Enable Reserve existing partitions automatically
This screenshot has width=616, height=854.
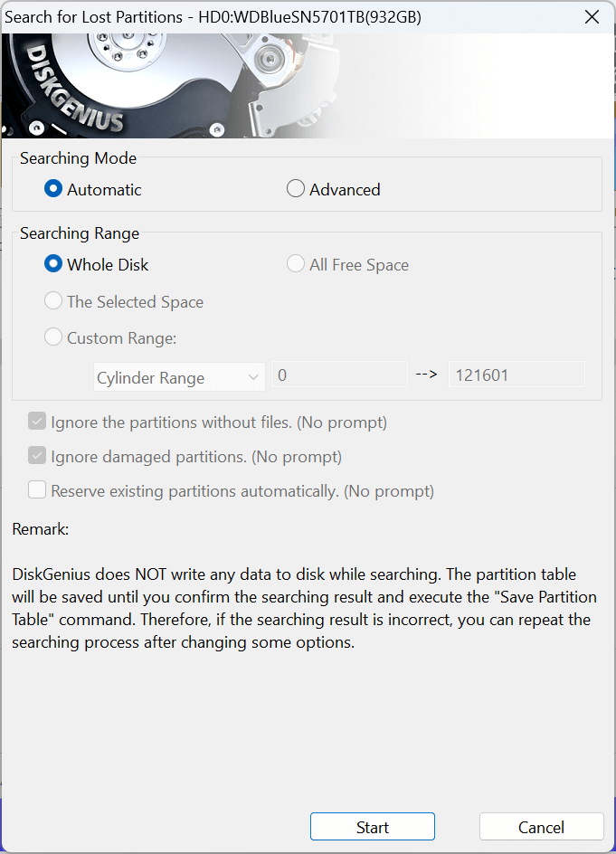(x=37, y=491)
